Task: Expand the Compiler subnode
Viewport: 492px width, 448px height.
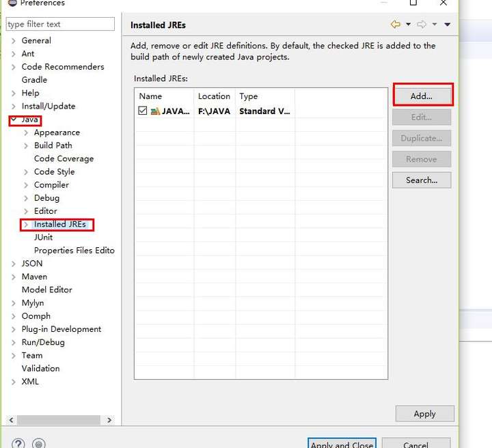Action: (x=26, y=185)
